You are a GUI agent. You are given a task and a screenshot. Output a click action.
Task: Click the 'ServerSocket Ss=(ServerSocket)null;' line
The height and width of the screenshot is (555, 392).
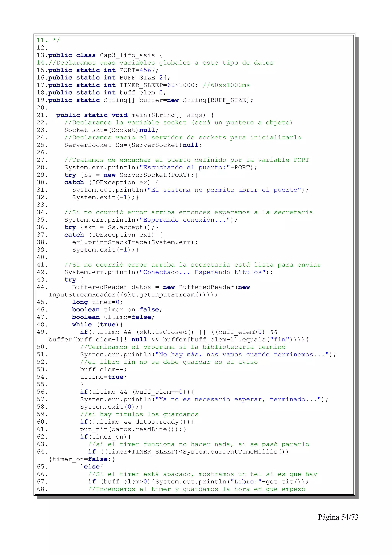click(x=133, y=145)
